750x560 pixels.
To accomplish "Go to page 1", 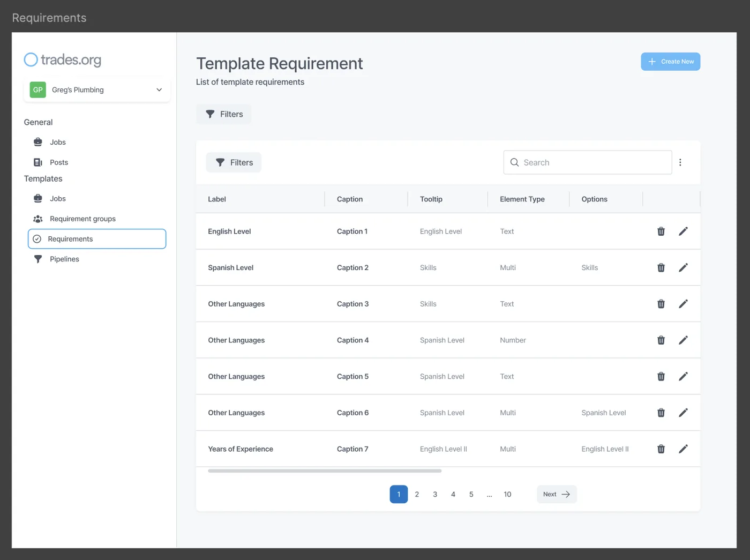I will (399, 495).
